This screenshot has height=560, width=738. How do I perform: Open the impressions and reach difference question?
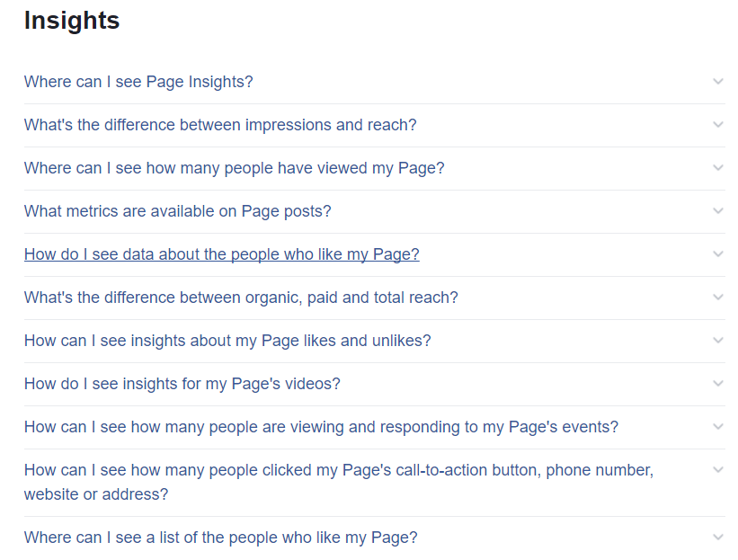point(220,125)
